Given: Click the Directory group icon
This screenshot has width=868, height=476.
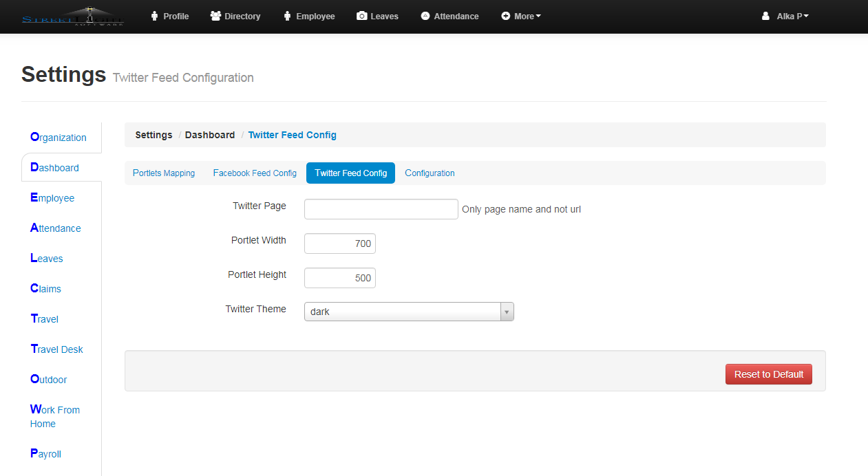Looking at the screenshot, I should tap(215, 16).
